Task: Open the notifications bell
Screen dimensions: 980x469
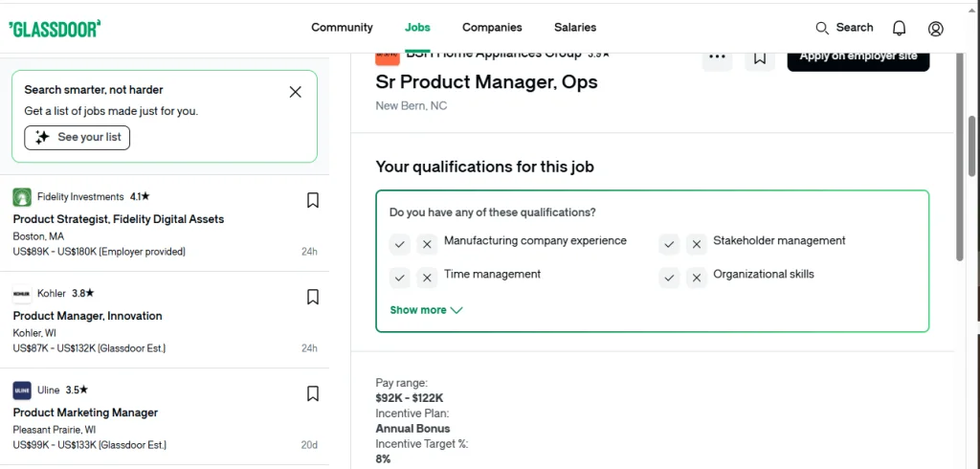Action: click(899, 28)
